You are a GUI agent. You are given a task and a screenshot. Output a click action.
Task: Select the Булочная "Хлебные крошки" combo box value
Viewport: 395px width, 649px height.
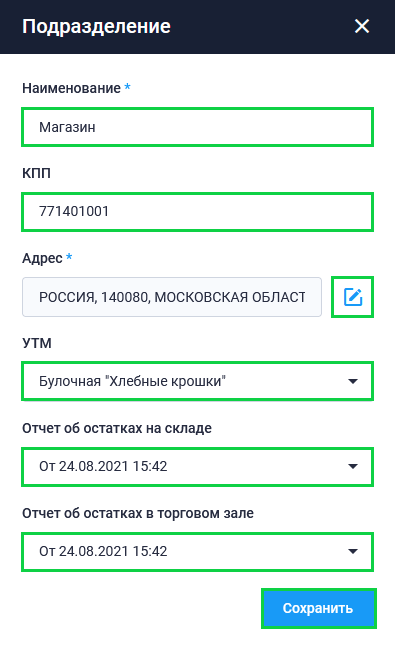[132, 381]
